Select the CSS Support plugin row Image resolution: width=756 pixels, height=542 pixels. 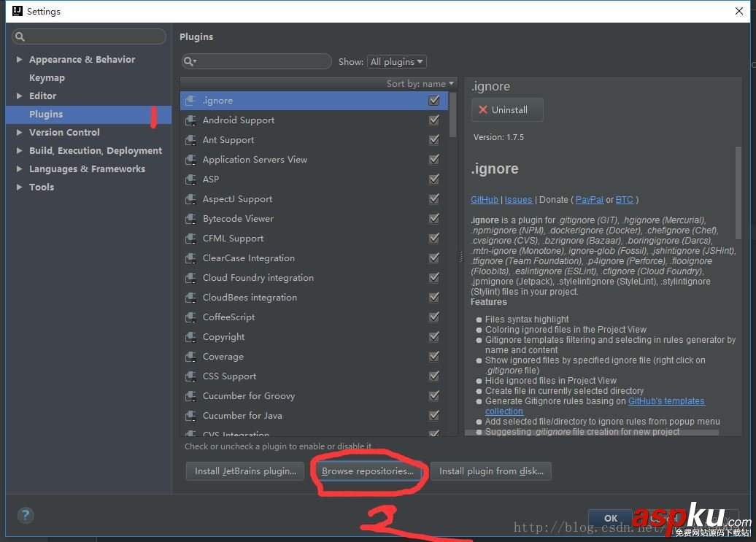(314, 376)
